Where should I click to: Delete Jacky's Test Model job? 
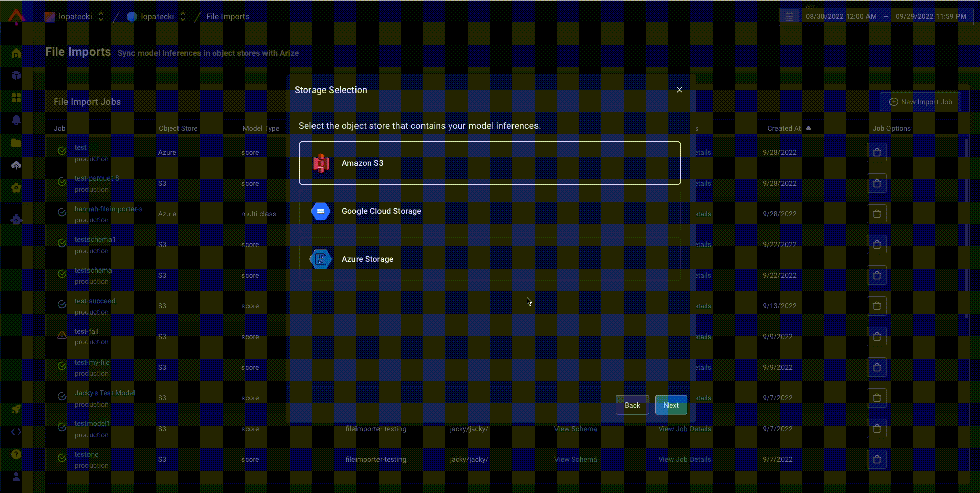tap(877, 398)
